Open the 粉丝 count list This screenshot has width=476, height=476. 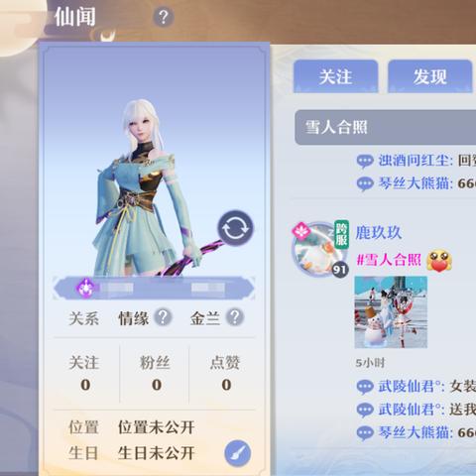click(x=155, y=374)
